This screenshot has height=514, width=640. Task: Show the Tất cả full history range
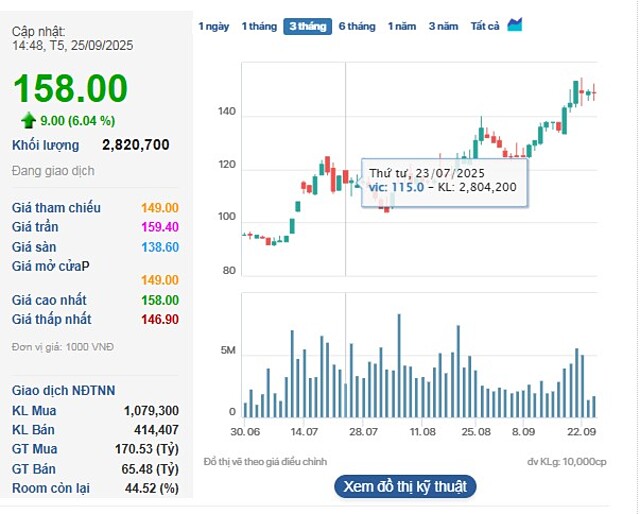[x=485, y=26]
